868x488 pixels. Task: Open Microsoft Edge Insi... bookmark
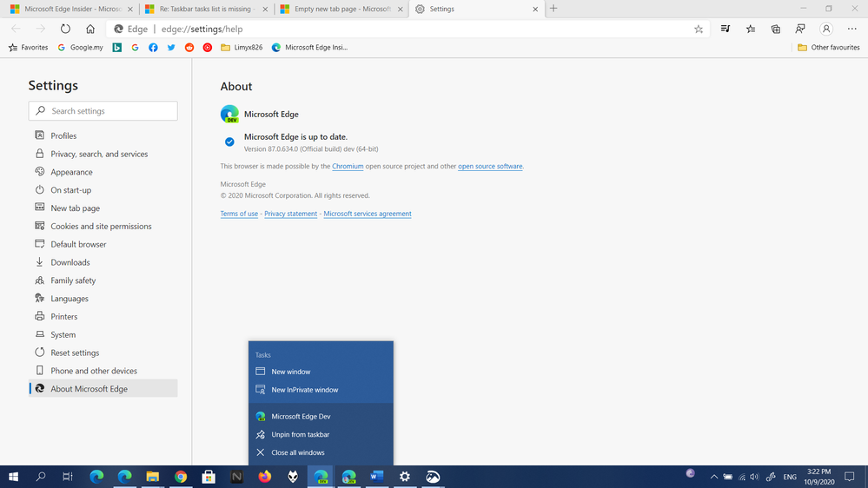[309, 48]
